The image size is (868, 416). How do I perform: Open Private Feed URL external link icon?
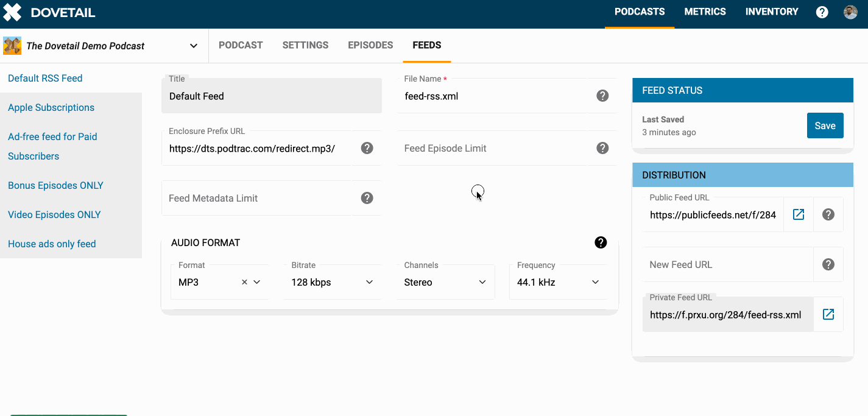click(x=828, y=314)
